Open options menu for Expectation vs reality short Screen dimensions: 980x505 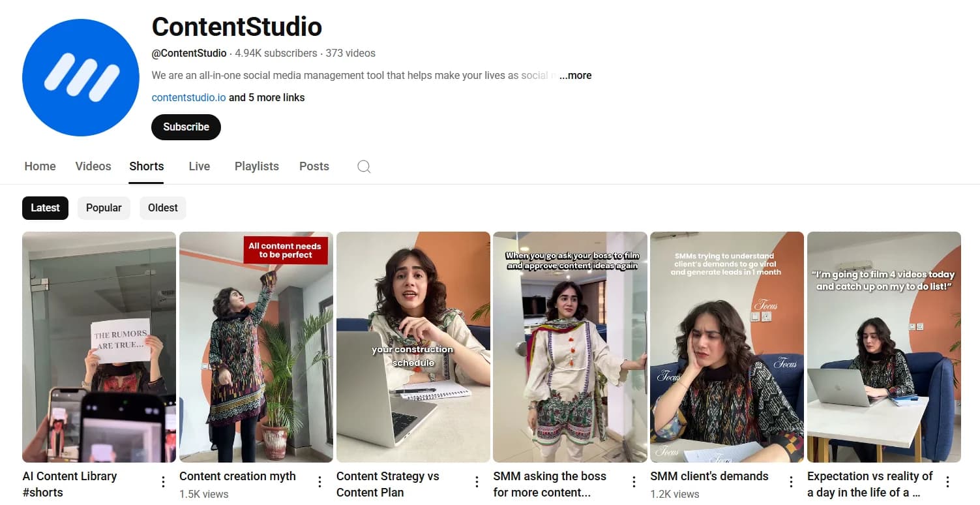(947, 482)
